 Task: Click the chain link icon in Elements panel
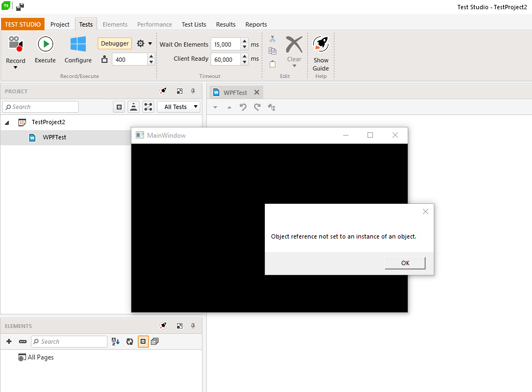(23, 342)
